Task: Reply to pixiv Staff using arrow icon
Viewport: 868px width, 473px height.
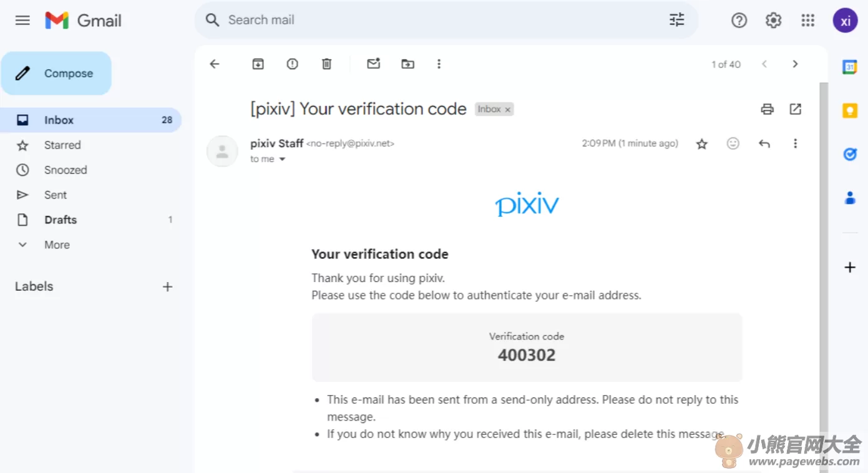Action: pyautogui.click(x=764, y=144)
